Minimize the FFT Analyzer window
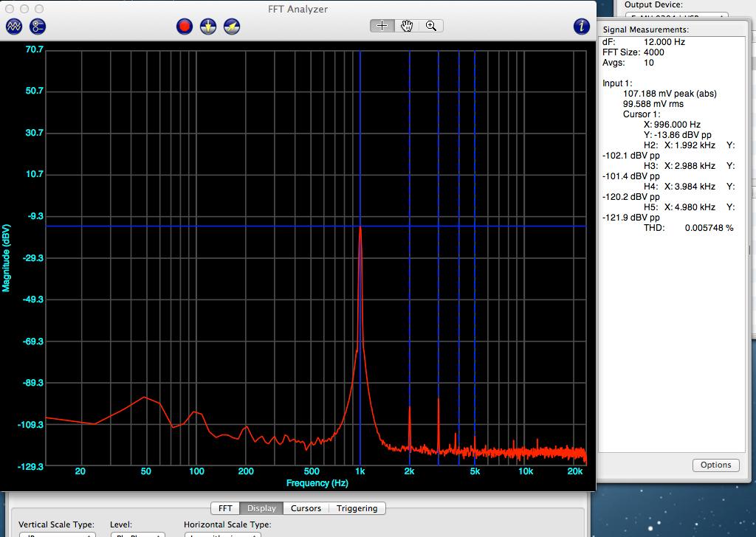Image resolution: width=756 pixels, height=537 pixels. tap(24, 9)
